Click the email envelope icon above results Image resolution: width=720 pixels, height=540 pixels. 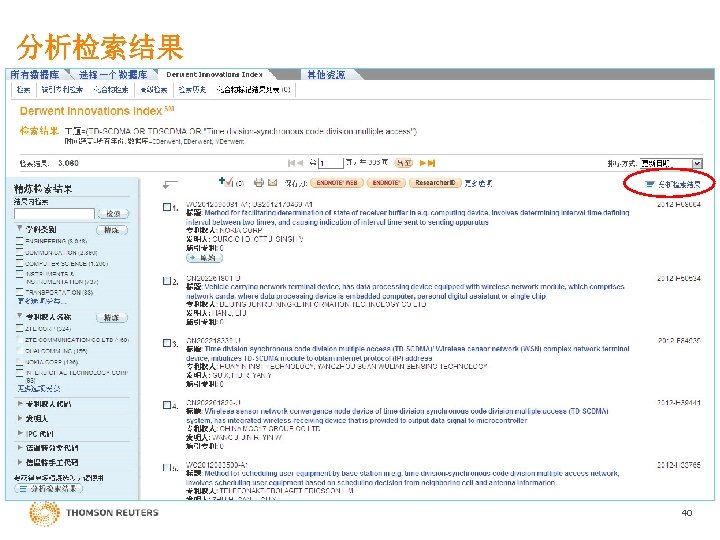273,183
